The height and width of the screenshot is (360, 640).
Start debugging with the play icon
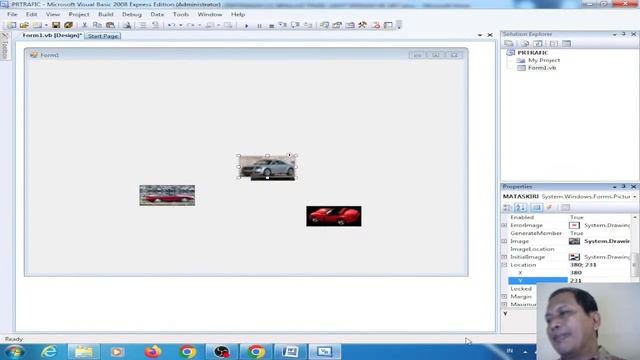[246, 25]
